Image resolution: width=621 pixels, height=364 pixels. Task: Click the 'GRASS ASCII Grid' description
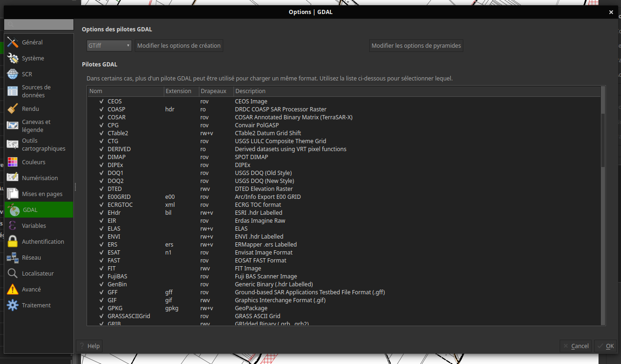pyautogui.click(x=257, y=316)
